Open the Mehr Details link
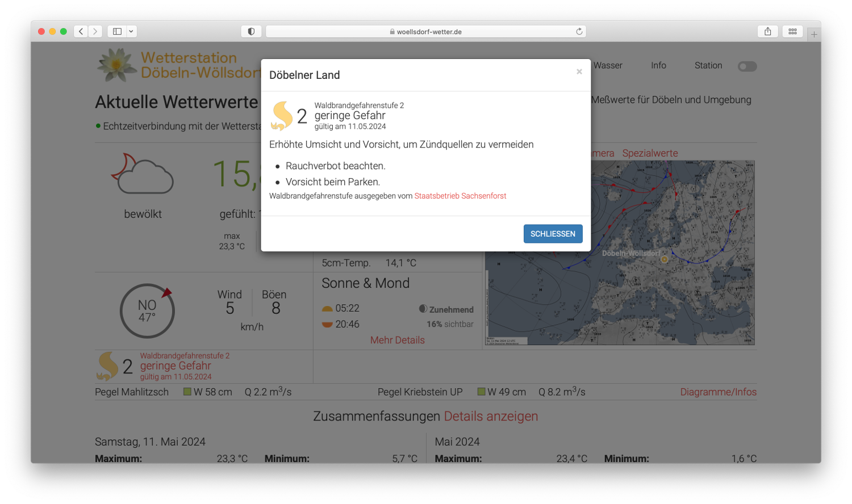Viewport: 852px width, 504px height. click(x=398, y=340)
